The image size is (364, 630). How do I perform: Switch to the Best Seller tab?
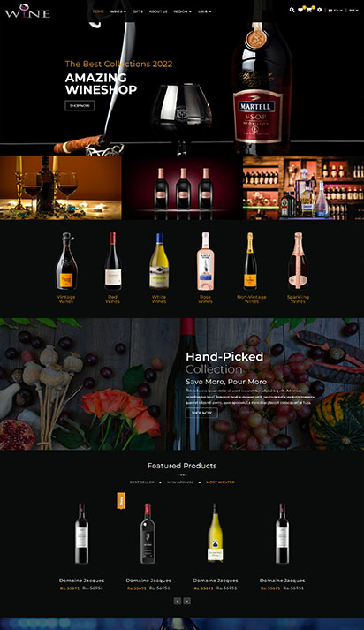142,482
